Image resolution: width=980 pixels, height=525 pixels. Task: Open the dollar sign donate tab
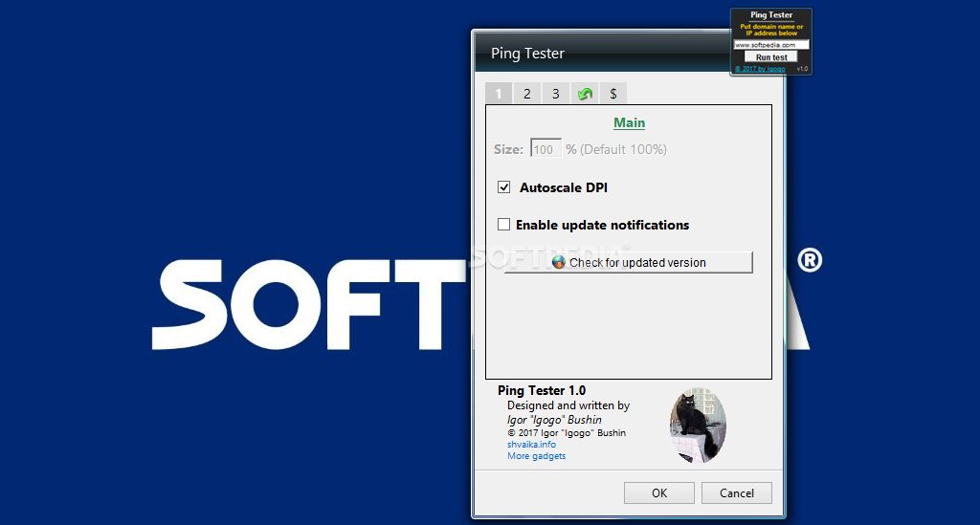(613, 94)
